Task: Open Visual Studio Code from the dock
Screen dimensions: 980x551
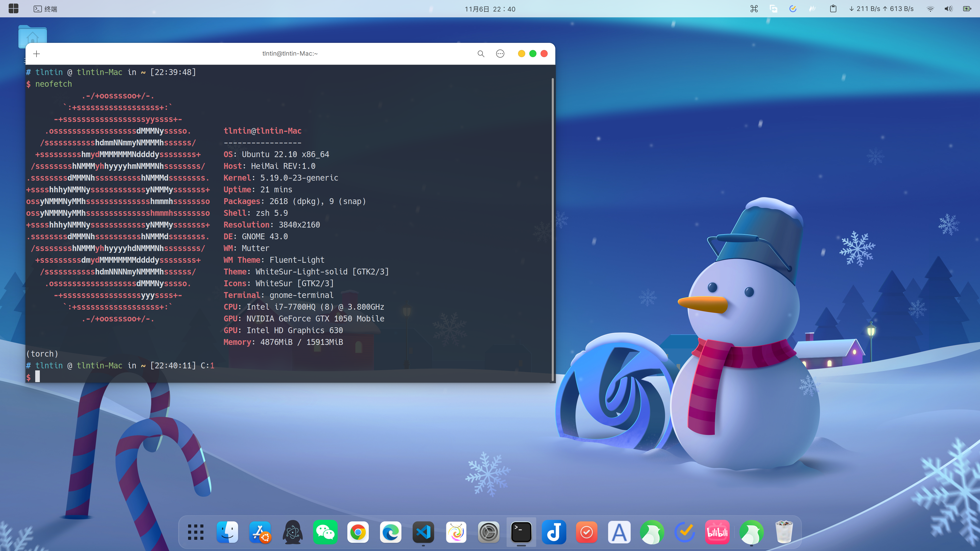Action: tap(423, 532)
